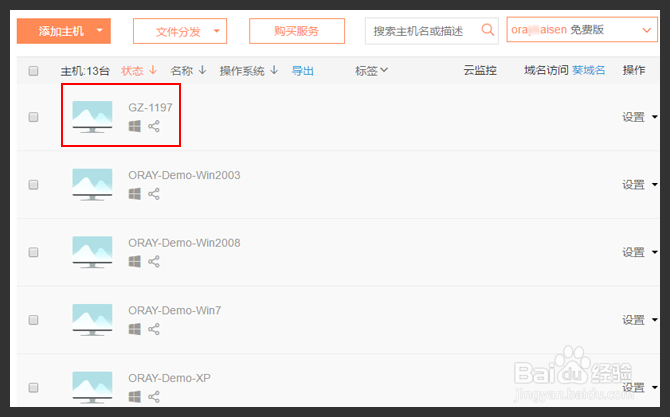
Task: Open host name ORAY-Demo-Win7
Action: click(175, 310)
